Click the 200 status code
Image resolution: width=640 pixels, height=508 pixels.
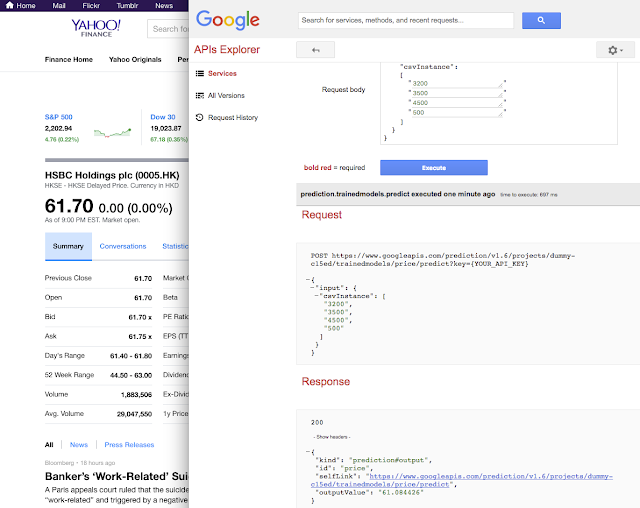[x=317, y=422]
